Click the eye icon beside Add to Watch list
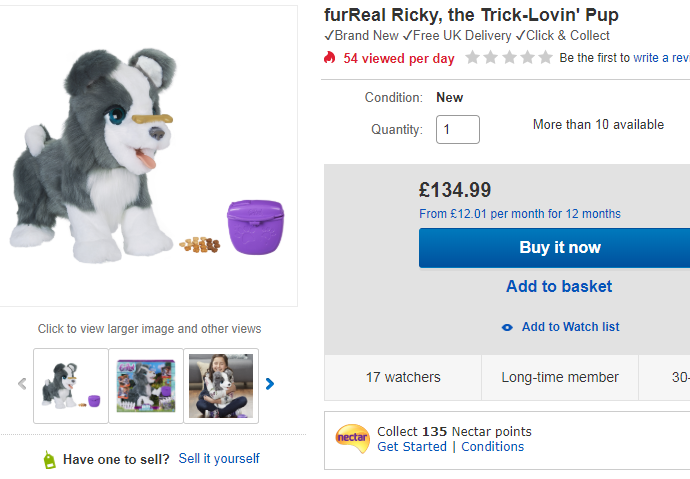The width and height of the screenshot is (690, 479). click(x=507, y=327)
